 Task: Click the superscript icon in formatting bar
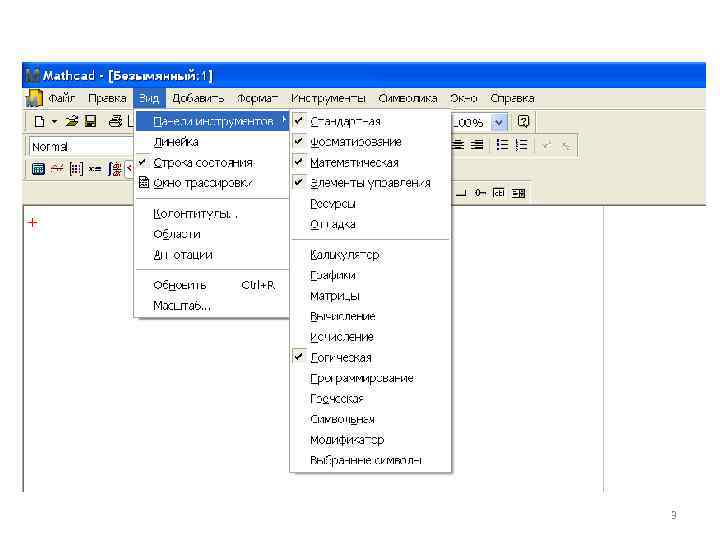click(547, 146)
